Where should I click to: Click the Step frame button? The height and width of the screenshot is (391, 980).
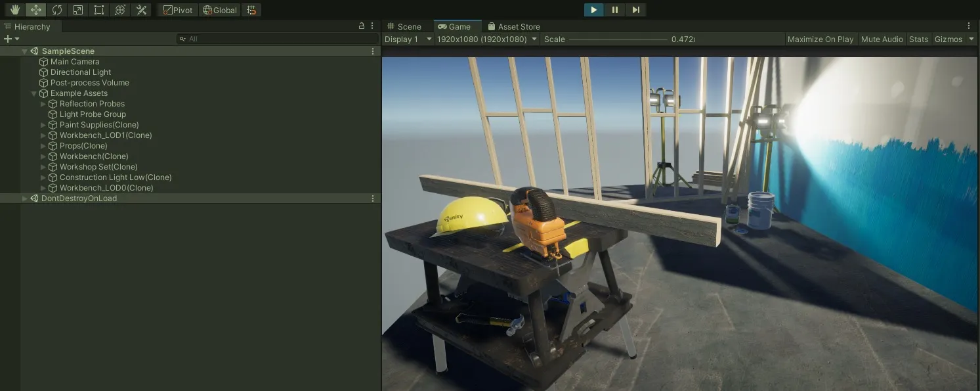pos(635,10)
